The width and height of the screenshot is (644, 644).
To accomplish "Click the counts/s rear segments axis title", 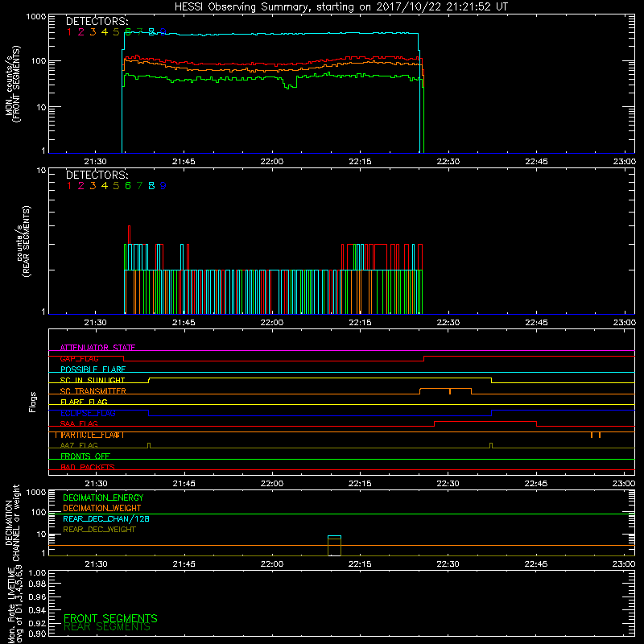I will click(23, 242).
